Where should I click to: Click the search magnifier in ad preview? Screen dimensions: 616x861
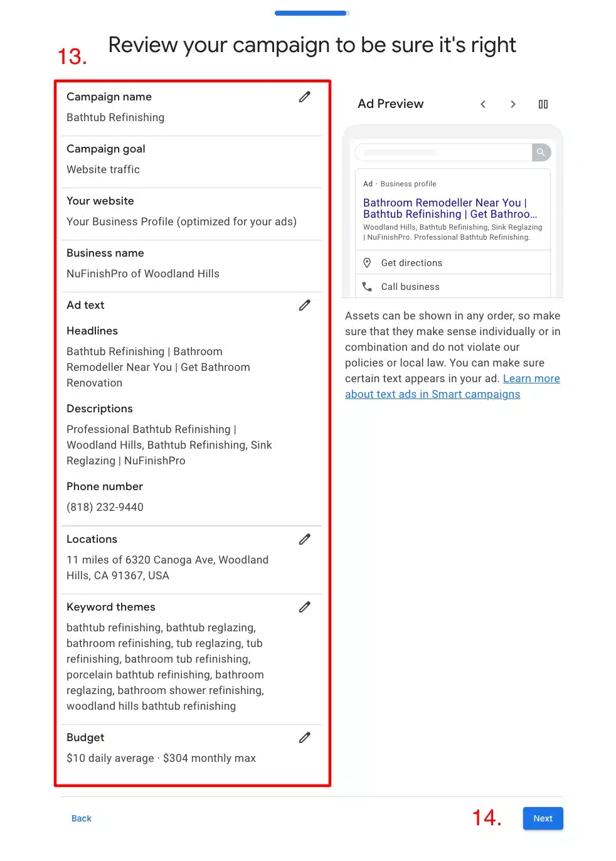tap(541, 152)
